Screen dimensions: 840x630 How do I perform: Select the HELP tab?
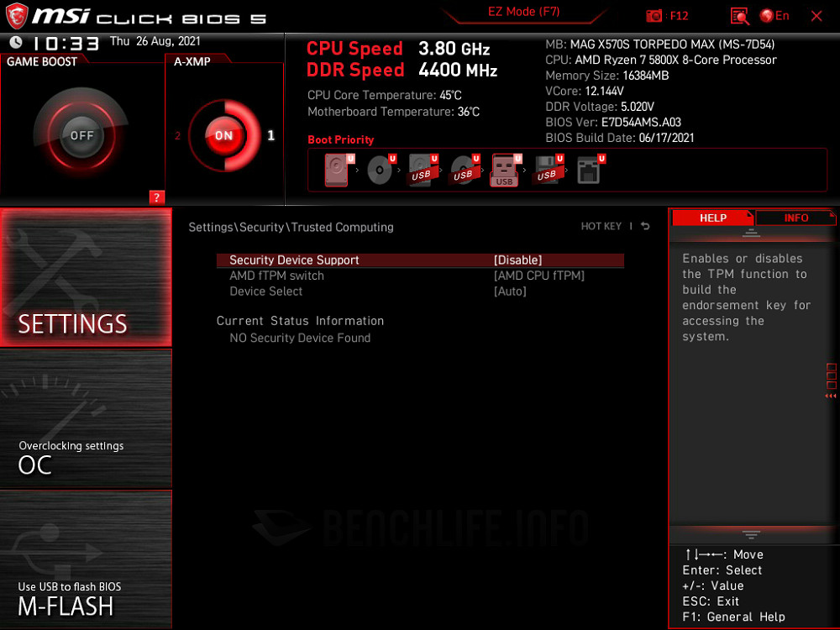[x=713, y=218]
